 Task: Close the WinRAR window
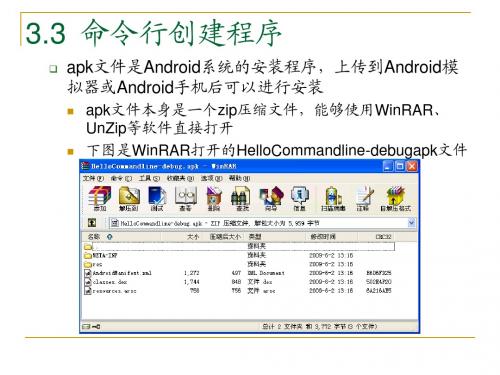tap(412, 166)
